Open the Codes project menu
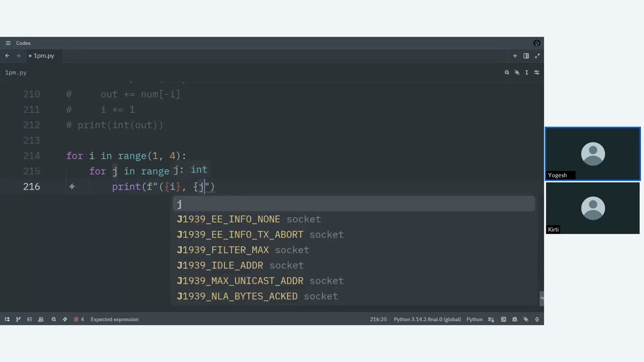 23,43
